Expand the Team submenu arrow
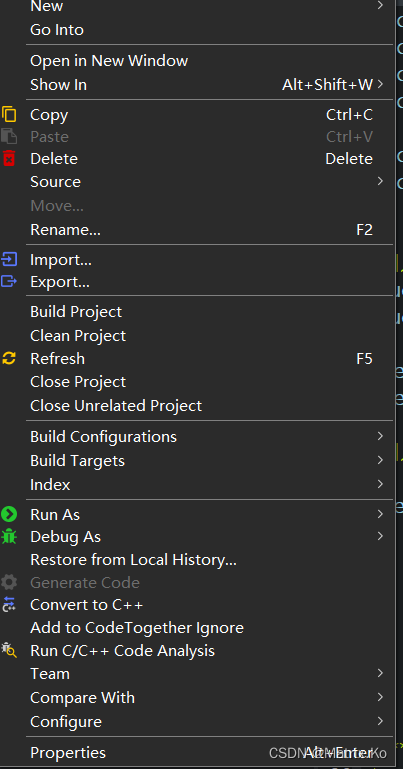Viewport: 403px width, 769px height. click(x=380, y=673)
